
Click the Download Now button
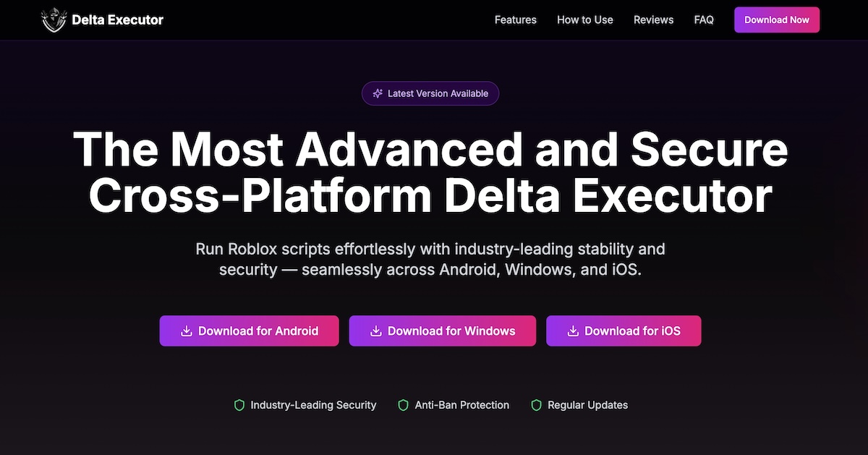(x=777, y=20)
